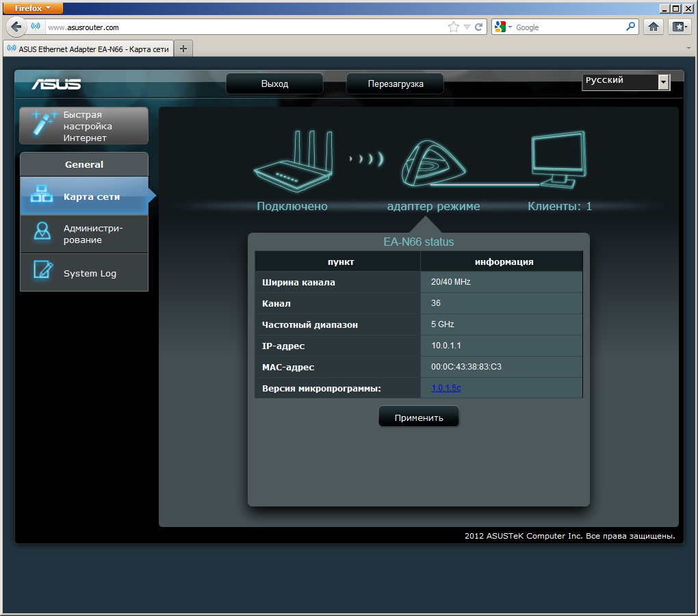Click the 20/40 MHz channel width value
698x616 pixels.
[x=450, y=282]
